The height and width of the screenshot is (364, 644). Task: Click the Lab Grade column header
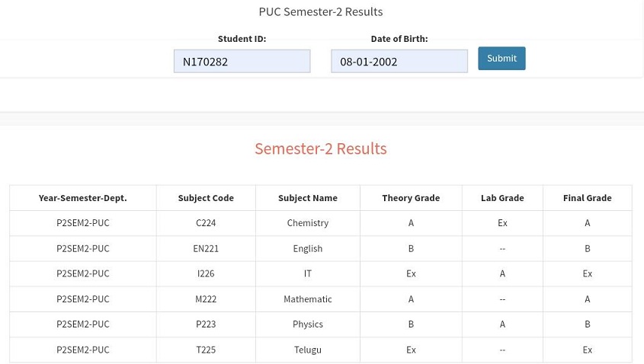(x=502, y=198)
